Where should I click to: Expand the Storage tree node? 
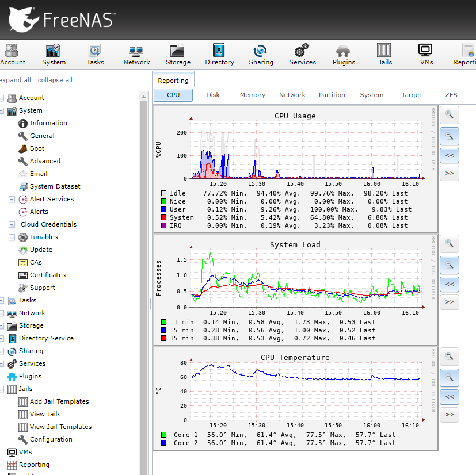click(2, 325)
